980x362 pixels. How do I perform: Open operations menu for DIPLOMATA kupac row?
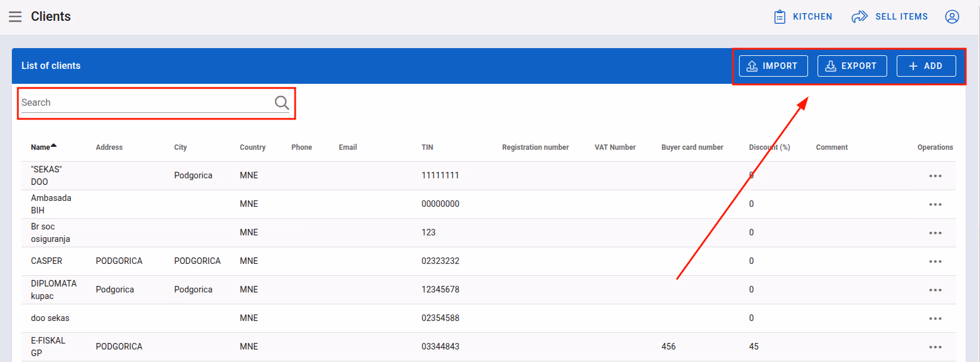tap(935, 290)
